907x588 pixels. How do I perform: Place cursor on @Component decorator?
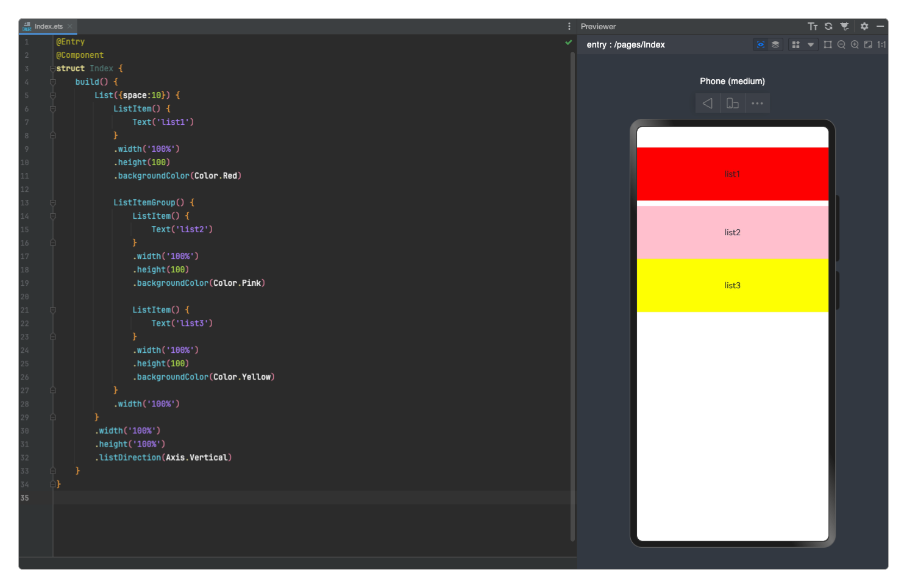click(x=80, y=55)
